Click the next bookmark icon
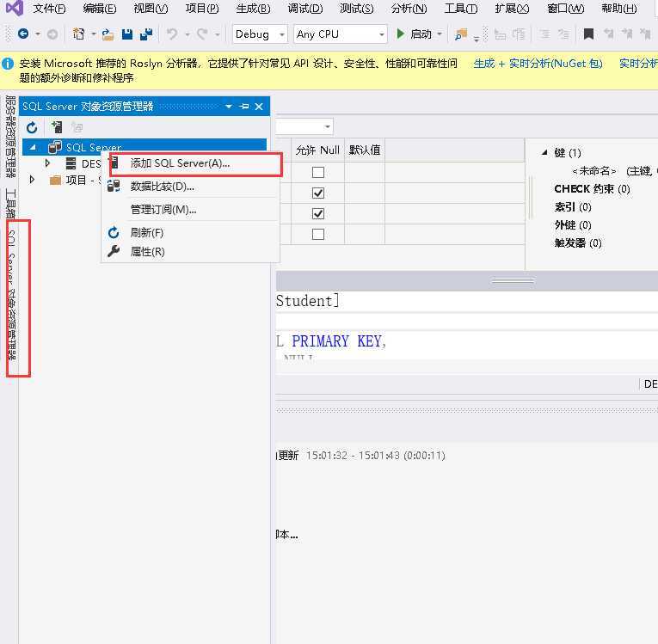This screenshot has height=644, width=658. 627,34
